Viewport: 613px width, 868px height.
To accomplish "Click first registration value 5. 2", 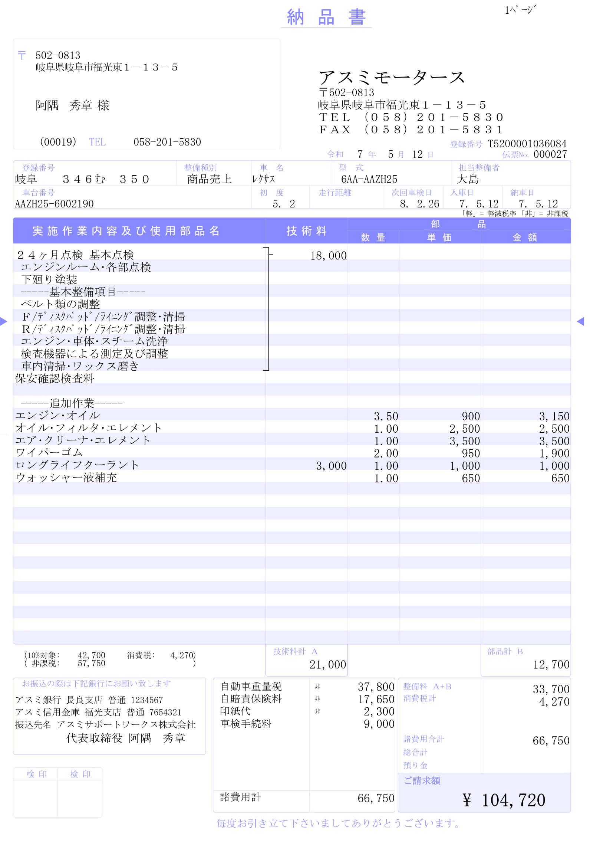I will pos(284,204).
